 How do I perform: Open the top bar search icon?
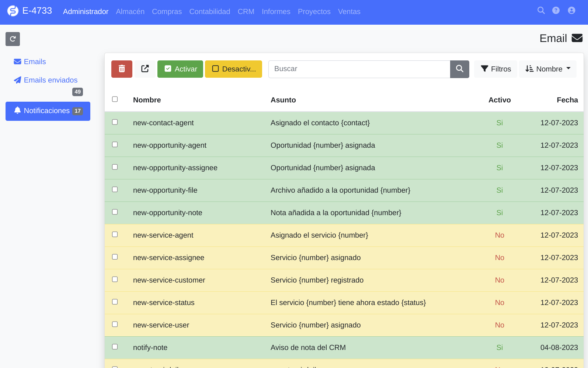pyautogui.click(x=541, y=10)
